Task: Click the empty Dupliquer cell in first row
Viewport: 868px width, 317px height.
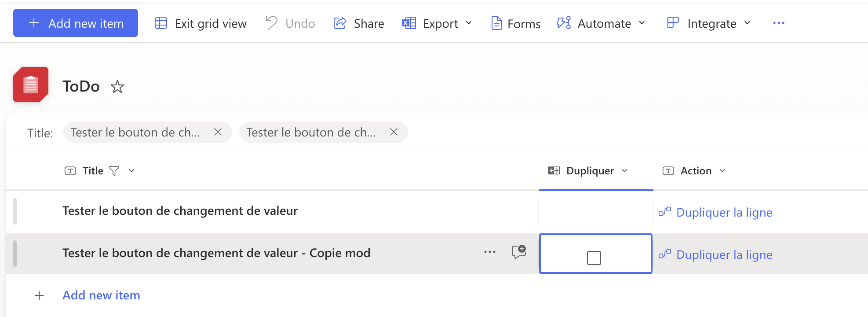Action: 596,211
